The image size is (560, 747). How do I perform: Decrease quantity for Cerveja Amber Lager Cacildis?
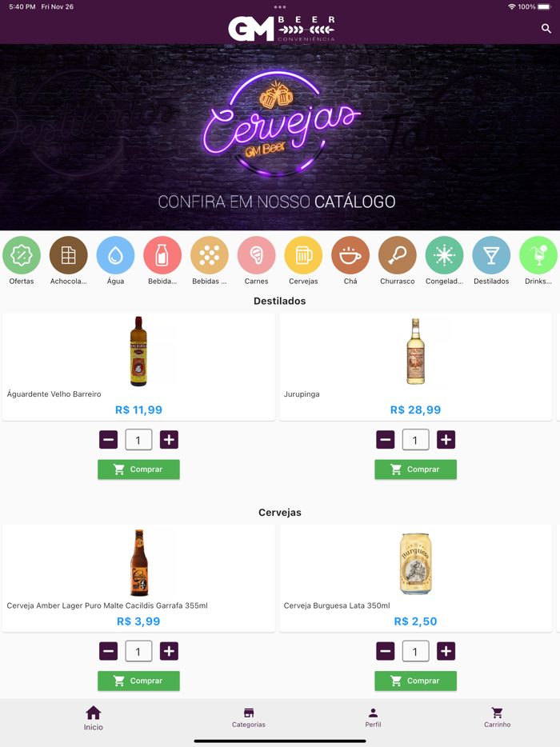pyautogui.click(x=108, y=651)
